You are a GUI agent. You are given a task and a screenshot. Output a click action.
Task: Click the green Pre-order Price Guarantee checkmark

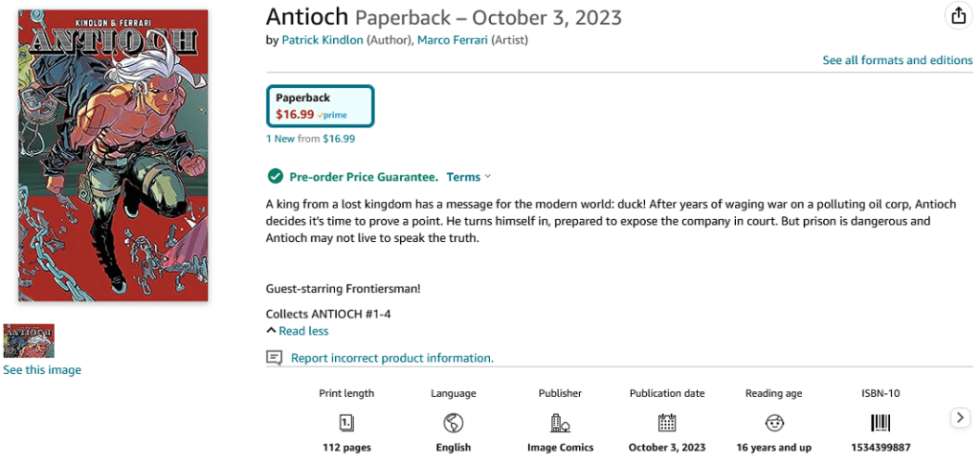coord(275,177)
